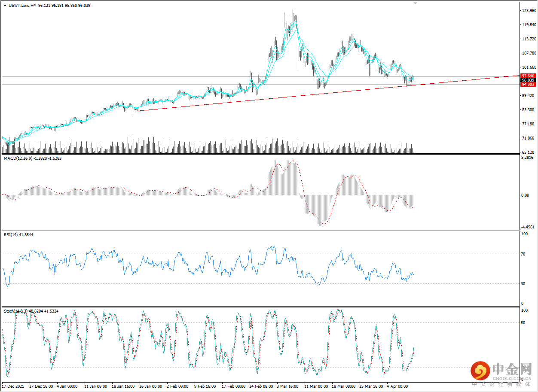Click the 11 Mar 00:00 date label
The height and width of the screenshot is (392, 538).
click(316, 386)
